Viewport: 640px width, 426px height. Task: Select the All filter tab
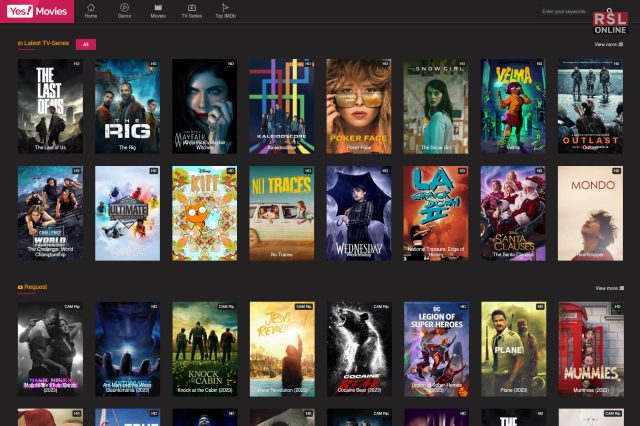pyautogui.click(x=86, y=44)
